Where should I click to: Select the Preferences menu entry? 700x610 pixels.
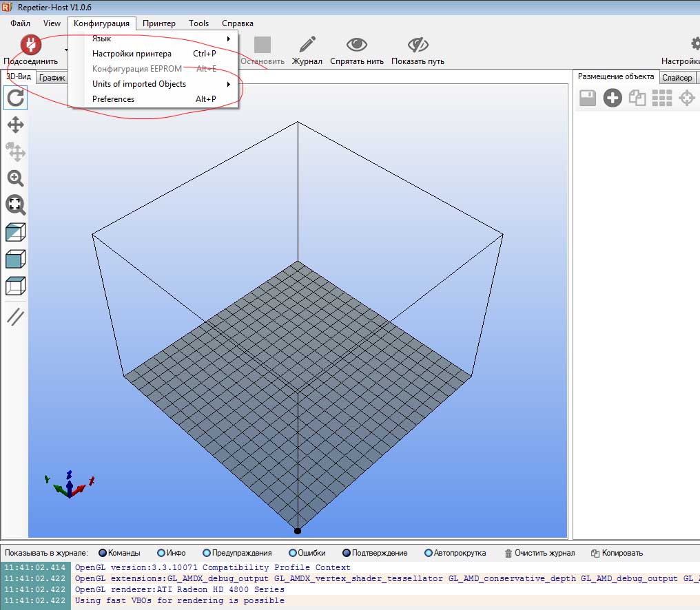tap(114, 99)
